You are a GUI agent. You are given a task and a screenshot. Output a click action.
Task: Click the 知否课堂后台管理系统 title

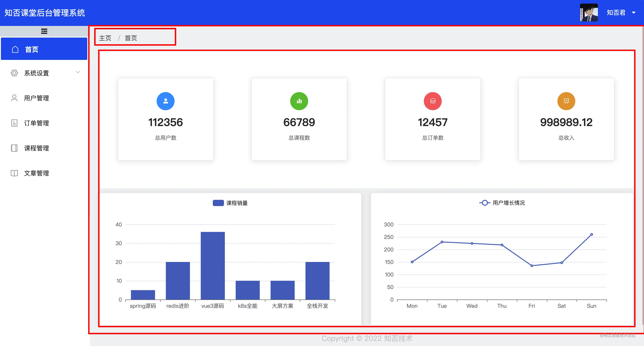coord(45,13)
